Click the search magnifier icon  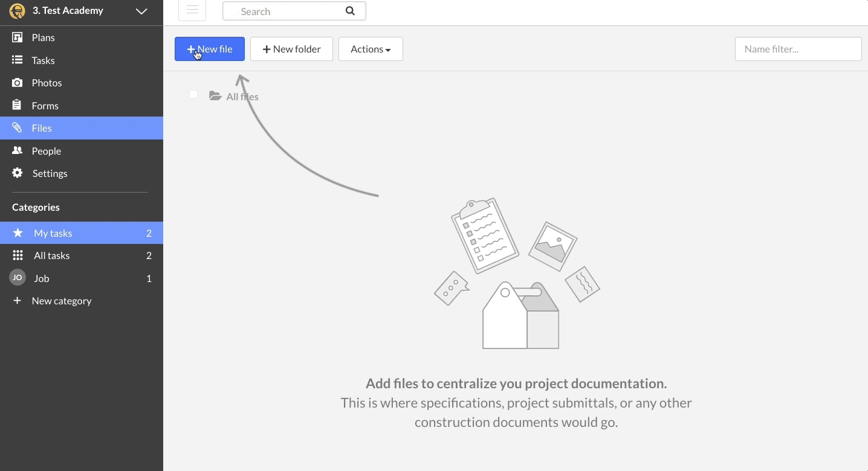350,11
